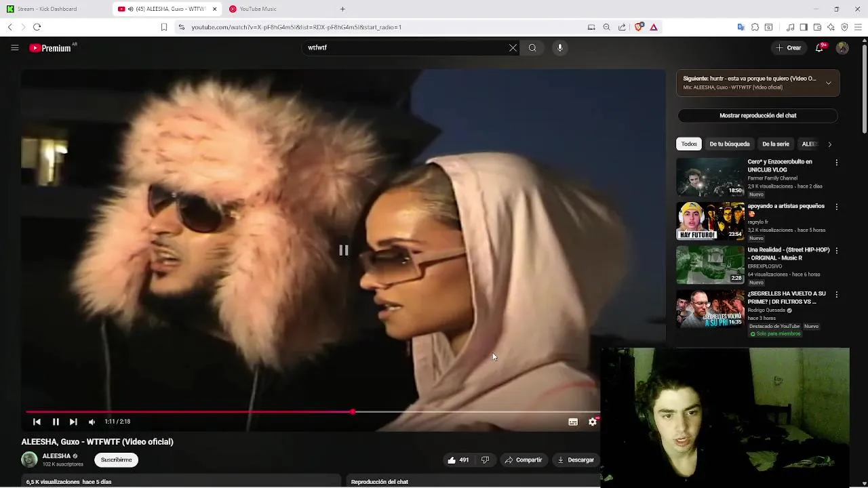The height and width of the screenshot is (488, 868).
Task: Open ALEESHA channel avatar
Action: coord(29,460)
